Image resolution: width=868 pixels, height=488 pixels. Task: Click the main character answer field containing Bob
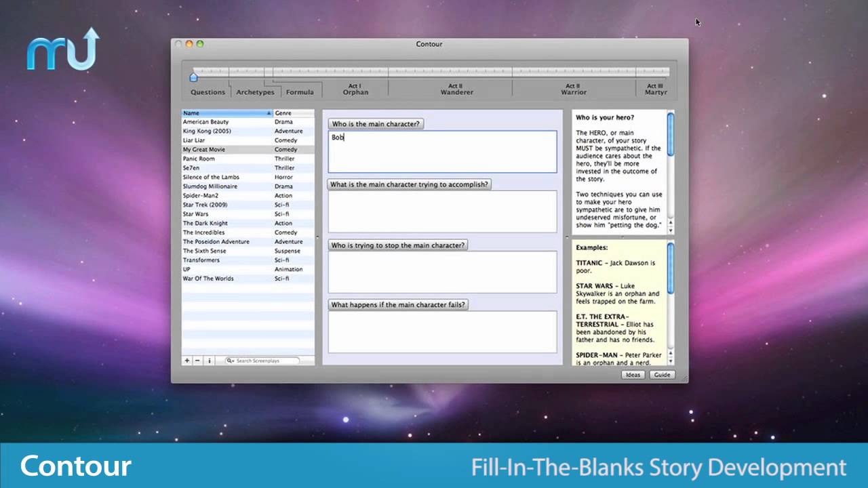(x=443, y=152)
